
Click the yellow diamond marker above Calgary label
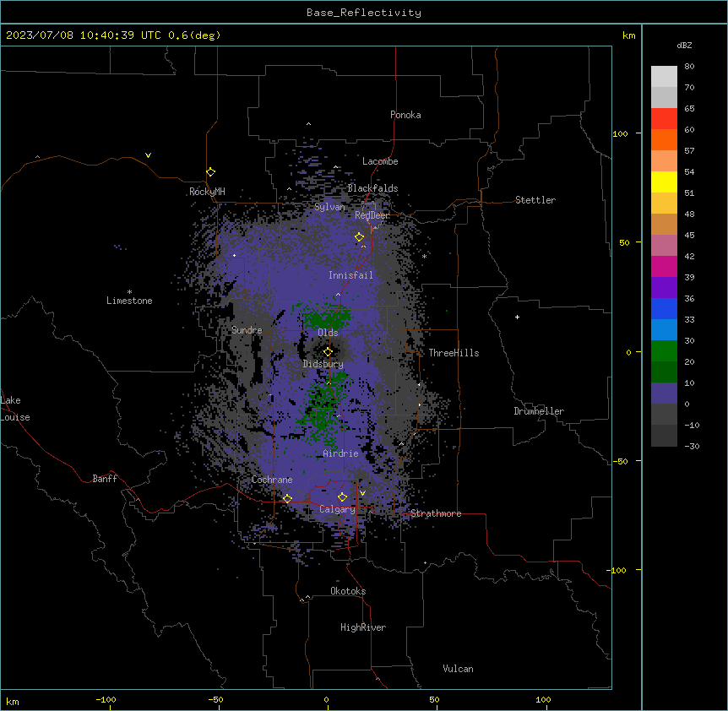coord(342,497)
